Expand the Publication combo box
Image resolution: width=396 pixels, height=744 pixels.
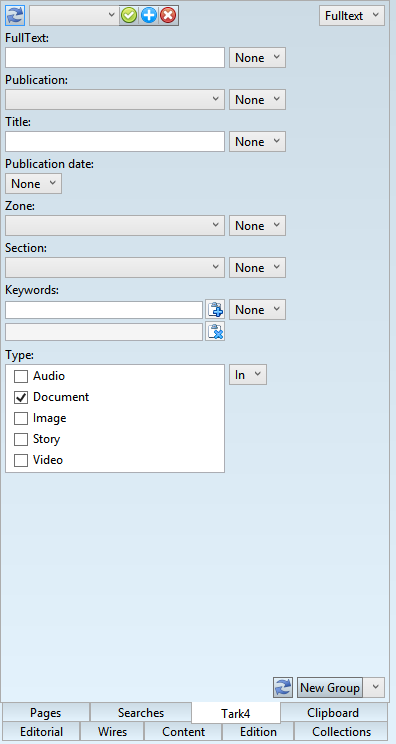(x=115, y=100)
